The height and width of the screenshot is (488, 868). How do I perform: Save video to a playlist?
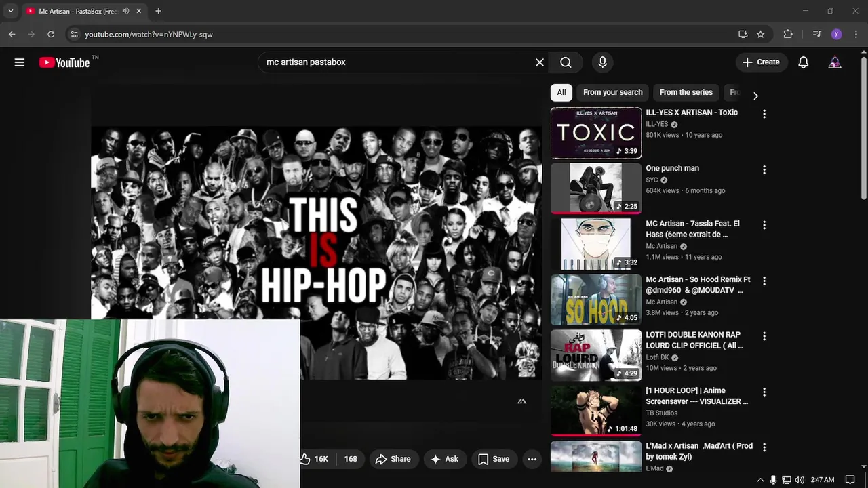(x=494, y=459)
